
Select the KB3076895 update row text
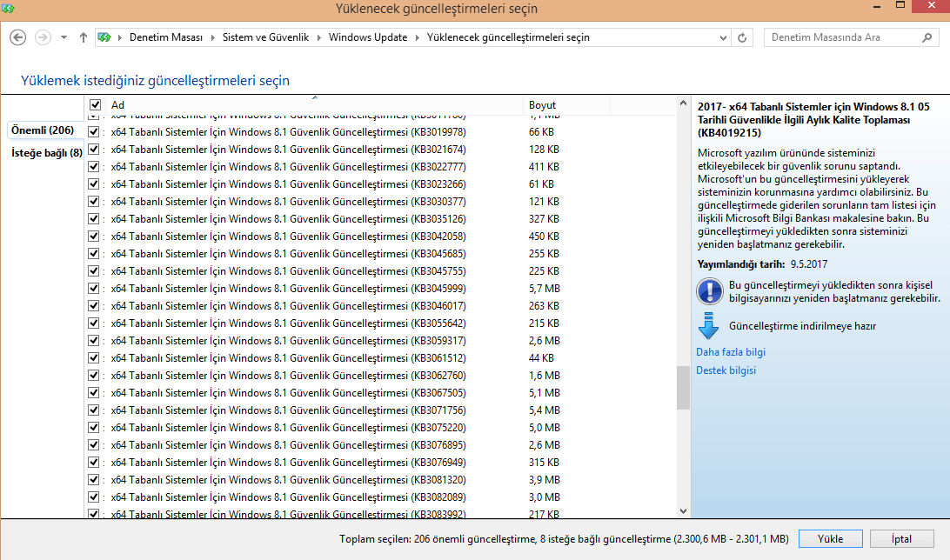coord(289,445)
